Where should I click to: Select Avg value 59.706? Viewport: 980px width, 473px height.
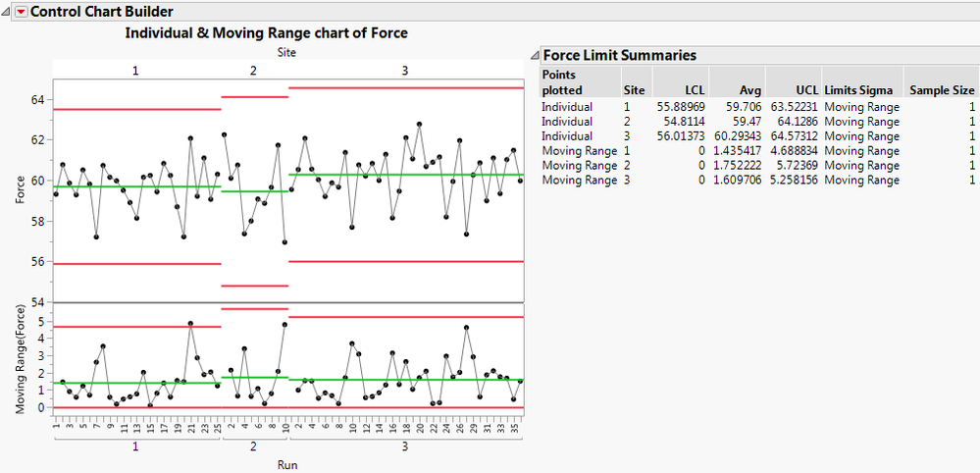pos(744,107)
